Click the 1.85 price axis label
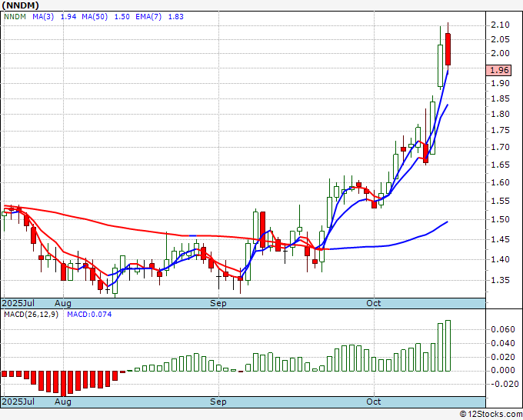This screenshot has height=420, width=523. (x=500, y=98)
